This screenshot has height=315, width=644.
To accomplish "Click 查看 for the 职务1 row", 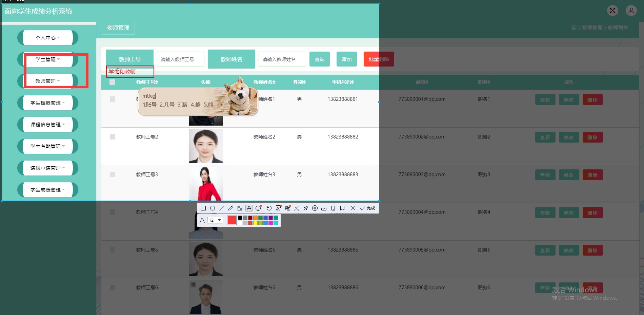I will (x=545, y=100).
